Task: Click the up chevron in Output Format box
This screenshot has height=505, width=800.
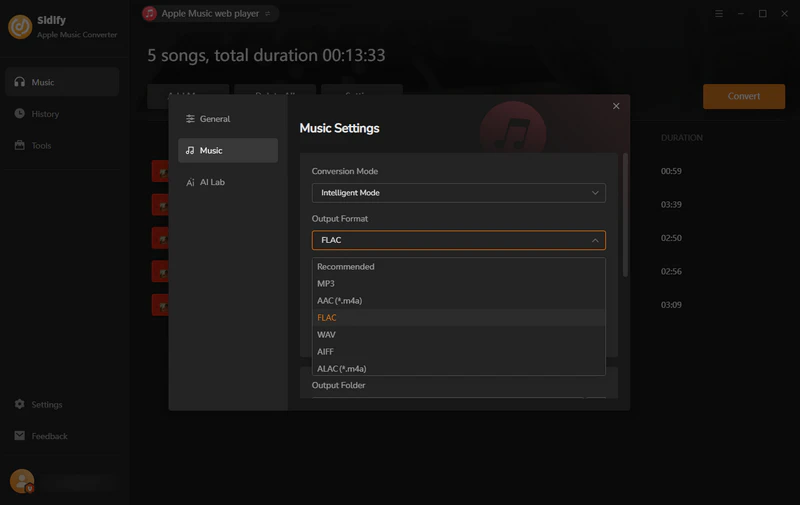Action: coord(595,240)
